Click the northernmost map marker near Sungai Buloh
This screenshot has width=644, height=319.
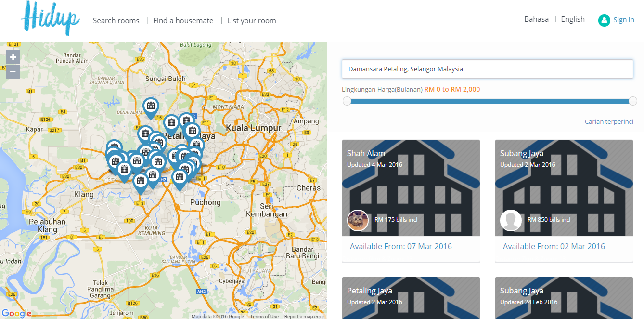[151, 107]
